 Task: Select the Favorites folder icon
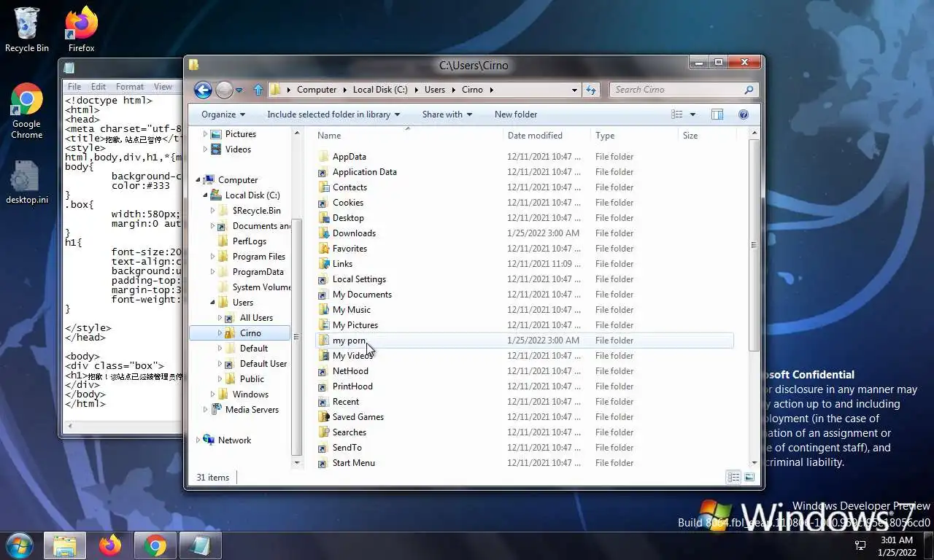coord(324,249)
